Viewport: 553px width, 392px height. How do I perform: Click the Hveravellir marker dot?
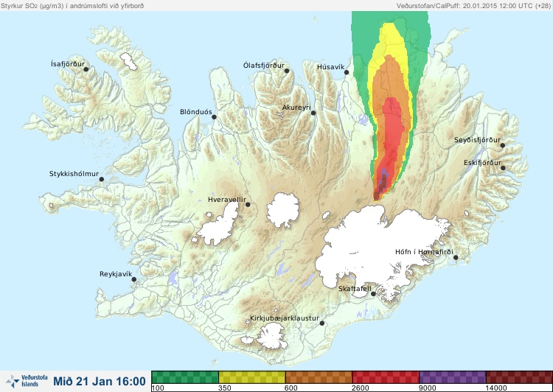(248, 204)
